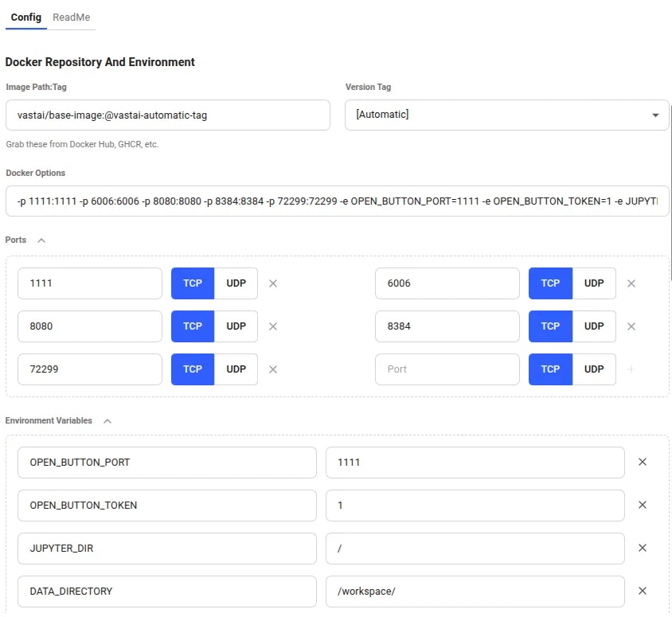Viewport: 672px width, 617px height.
Task: Collapse the Ports section
Action: [41, 240]
